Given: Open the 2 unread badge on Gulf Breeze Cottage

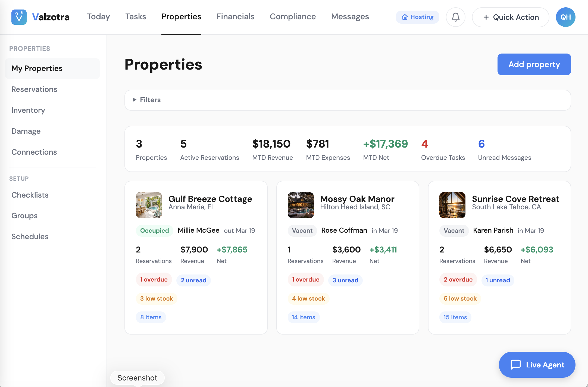Looking at the screenshot, I should [193, 280].
